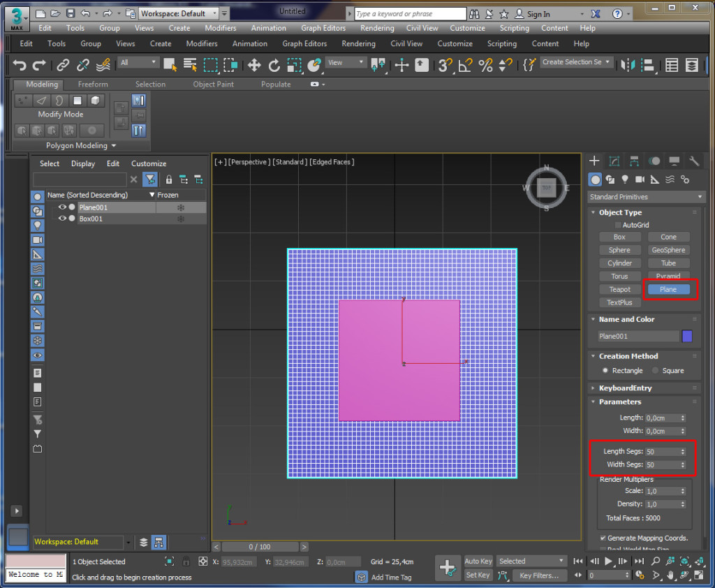Expand the KeyboardEntry rollout
Screen dimensions: 715x588
(625, 388)
